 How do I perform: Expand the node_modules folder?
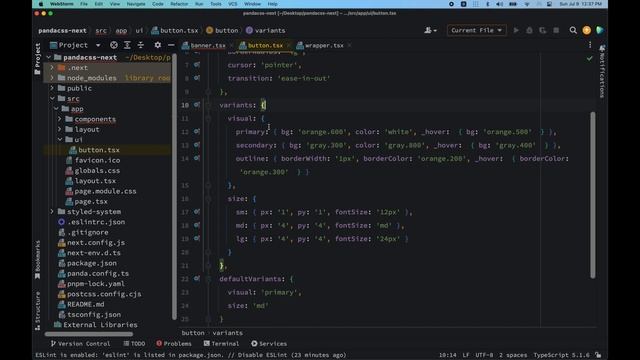click(52, 78)
